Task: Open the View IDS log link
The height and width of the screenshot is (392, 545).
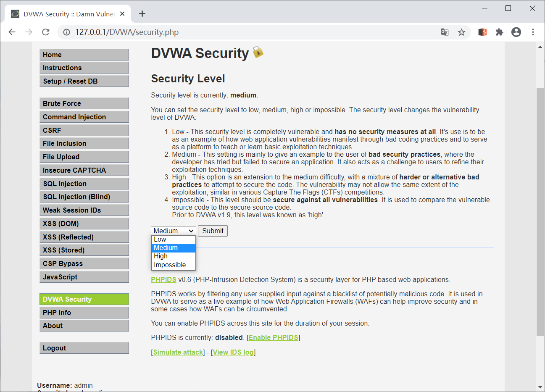Action: pyautogui.click(x=233, y=352)
